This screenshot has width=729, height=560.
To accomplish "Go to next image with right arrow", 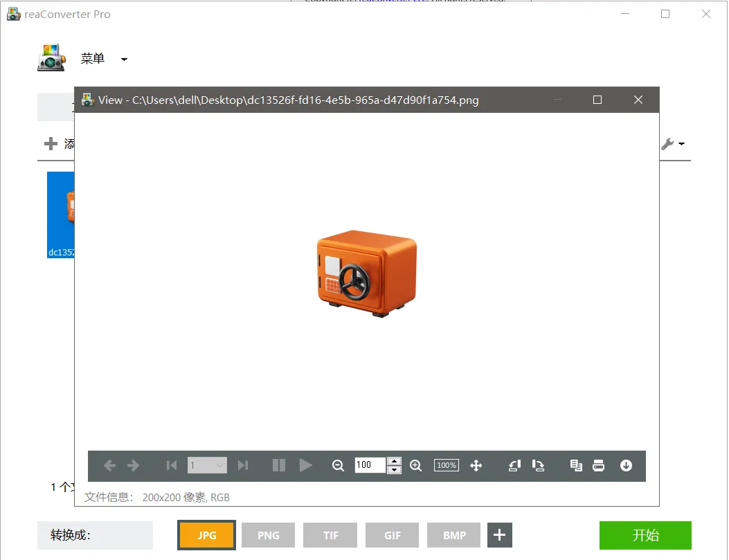I will coord(133,465).
